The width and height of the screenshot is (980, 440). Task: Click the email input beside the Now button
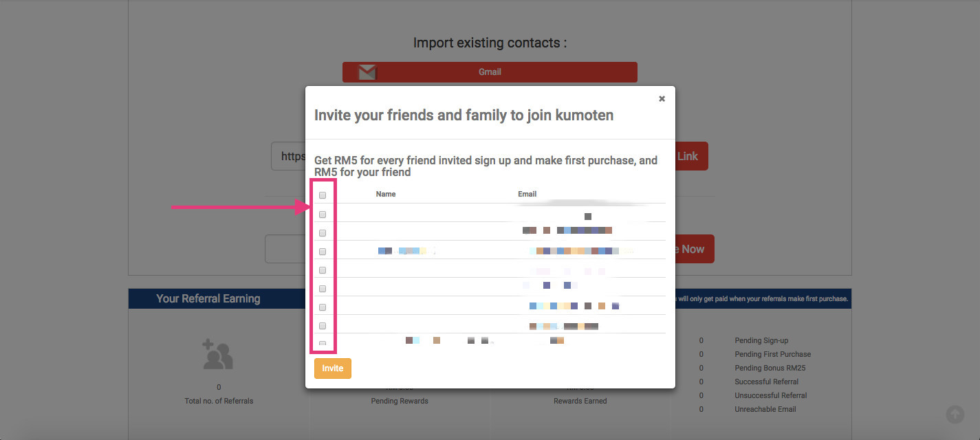[x=285, y=249]
